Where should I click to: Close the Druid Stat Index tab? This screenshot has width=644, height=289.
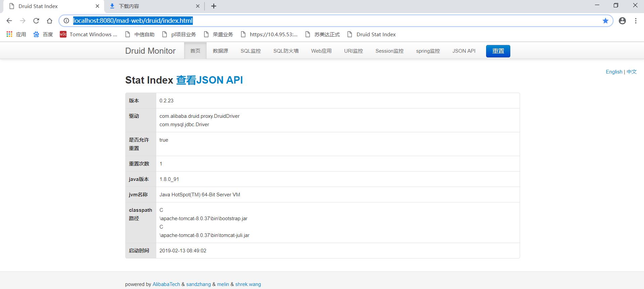tap(97, 6)
